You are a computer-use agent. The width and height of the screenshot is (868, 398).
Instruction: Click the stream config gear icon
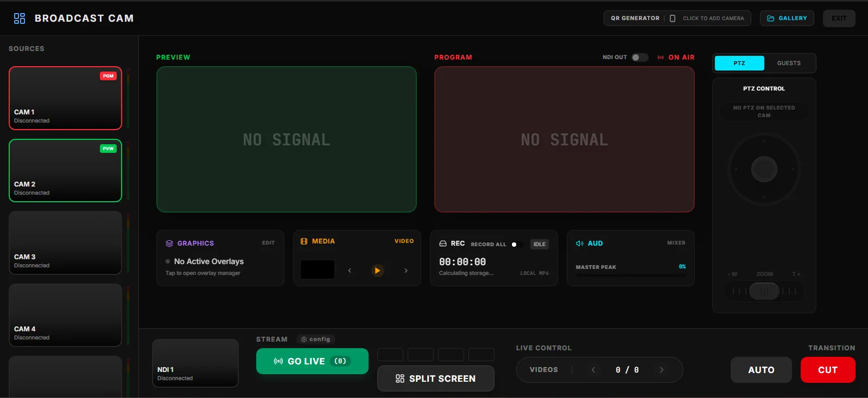(304, 339)
